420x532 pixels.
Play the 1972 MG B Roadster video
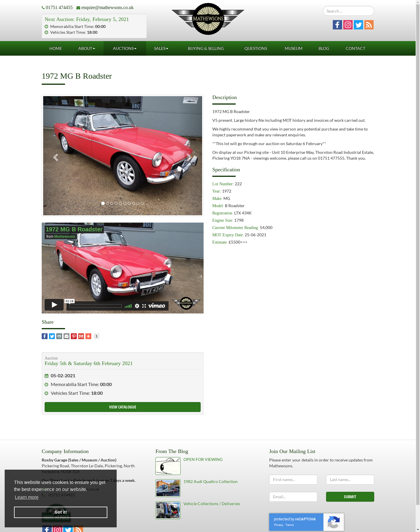click(54, 305)
